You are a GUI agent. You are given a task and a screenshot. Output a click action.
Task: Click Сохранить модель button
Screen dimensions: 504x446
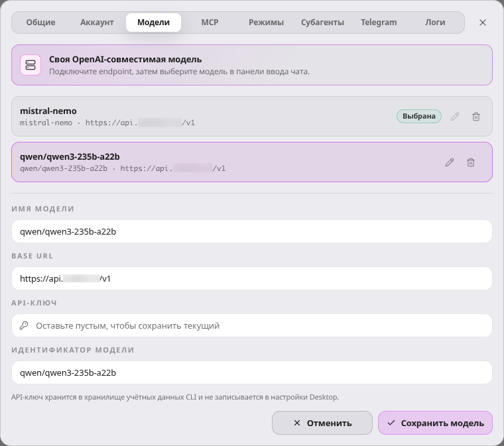coord(435,423)
